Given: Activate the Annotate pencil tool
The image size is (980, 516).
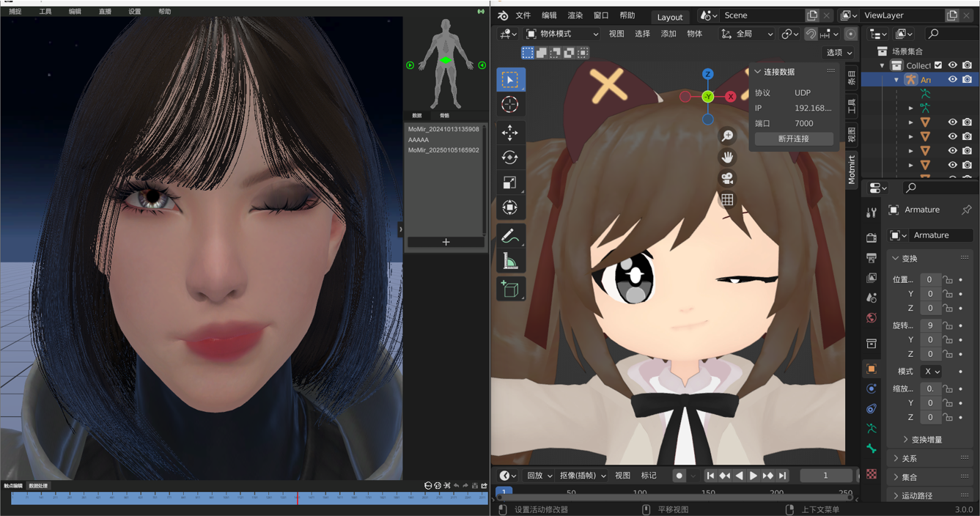Looking at the screenshot, I should [x=509, y=236].
